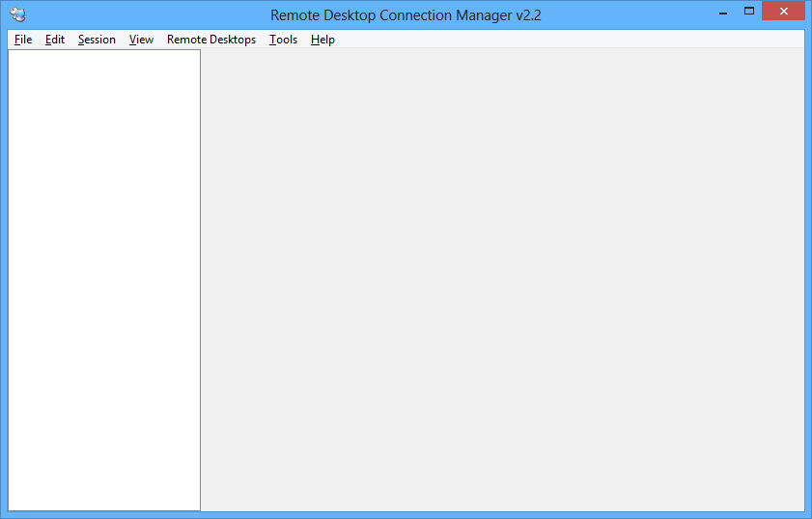Open the Remote Desktops menu
This screenshot has width=812, height=519.
(211, 40)
